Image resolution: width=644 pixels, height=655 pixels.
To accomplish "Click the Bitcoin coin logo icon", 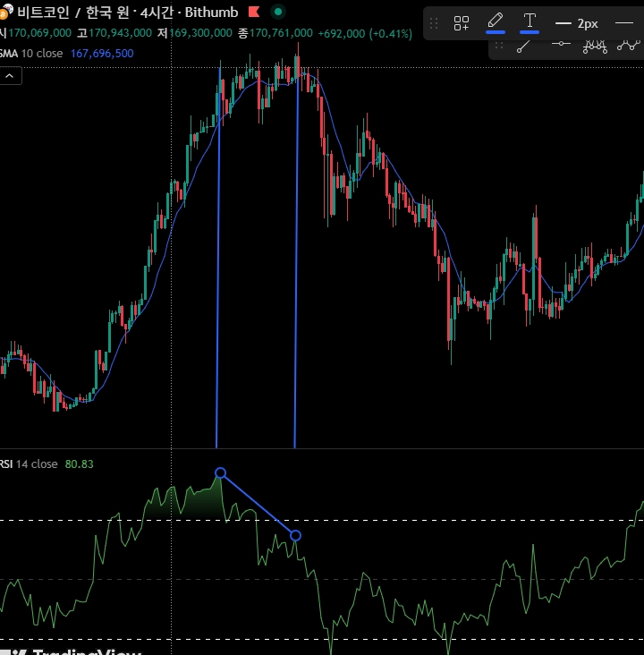I will coord(6,12).
